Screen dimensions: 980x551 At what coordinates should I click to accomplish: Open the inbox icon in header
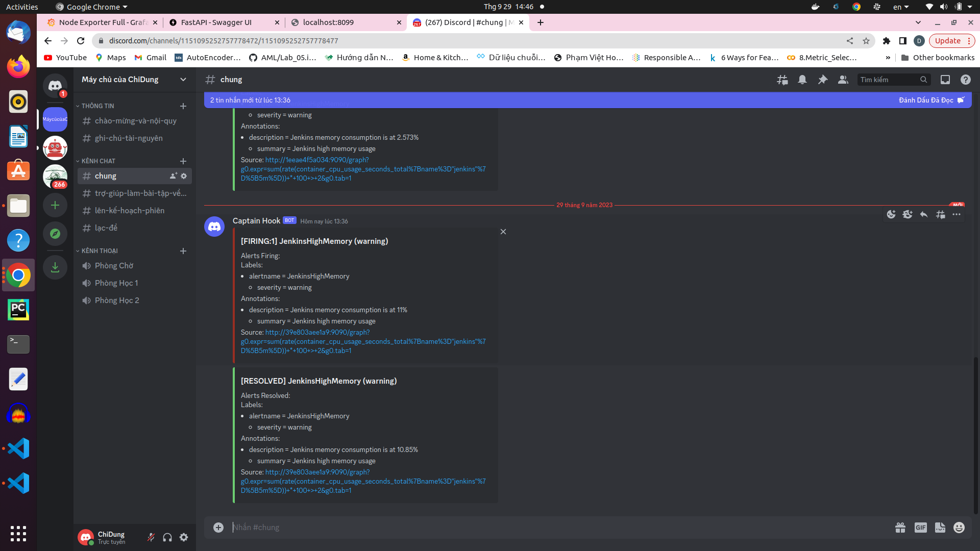945,80
